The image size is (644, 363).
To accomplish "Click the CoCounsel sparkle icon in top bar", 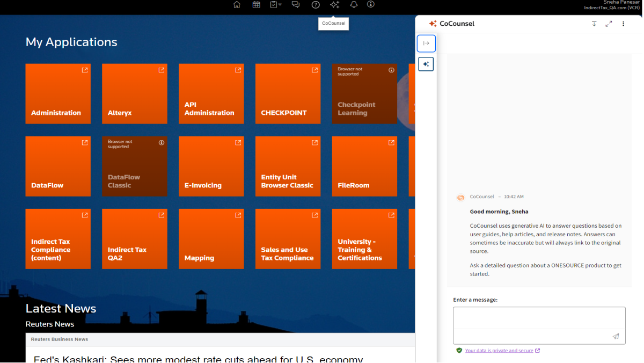I will pyautogui.click(x=334, y=5).
